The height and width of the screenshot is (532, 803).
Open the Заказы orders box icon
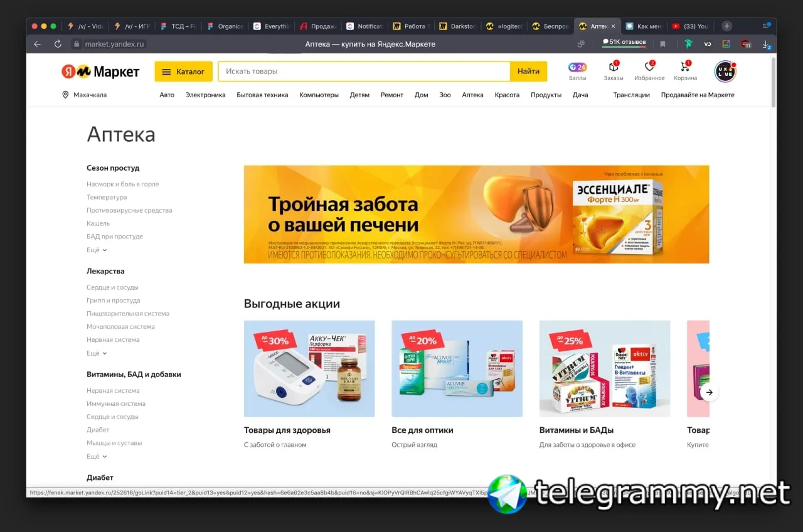614,67
